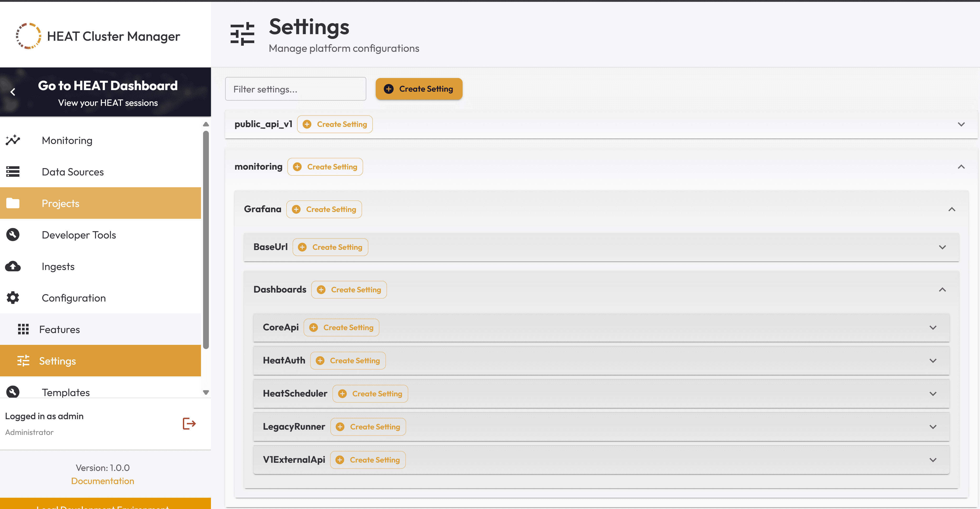Click the Developer Tools wrench icon
980x509 pixels.
tap(13, 235)
